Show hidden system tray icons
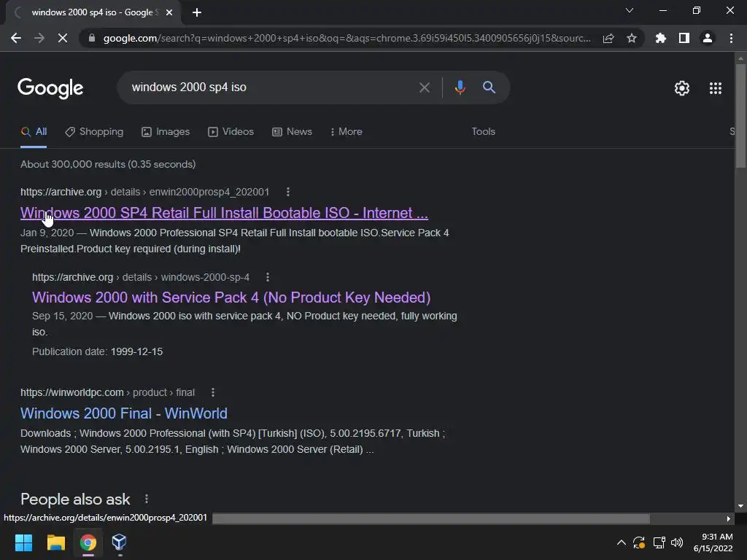 point(622,542)
